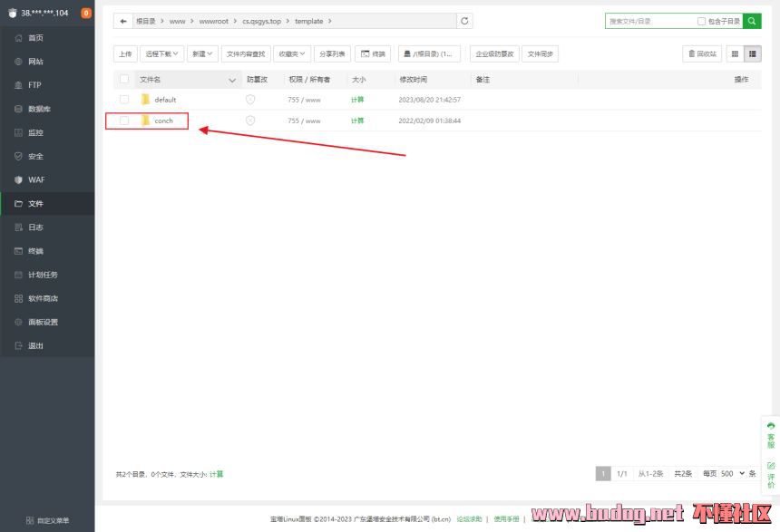The height and width of the screenshot is (532, 780).
Task: Open the 评价 feedback side widget
Action: click(771, 475)
